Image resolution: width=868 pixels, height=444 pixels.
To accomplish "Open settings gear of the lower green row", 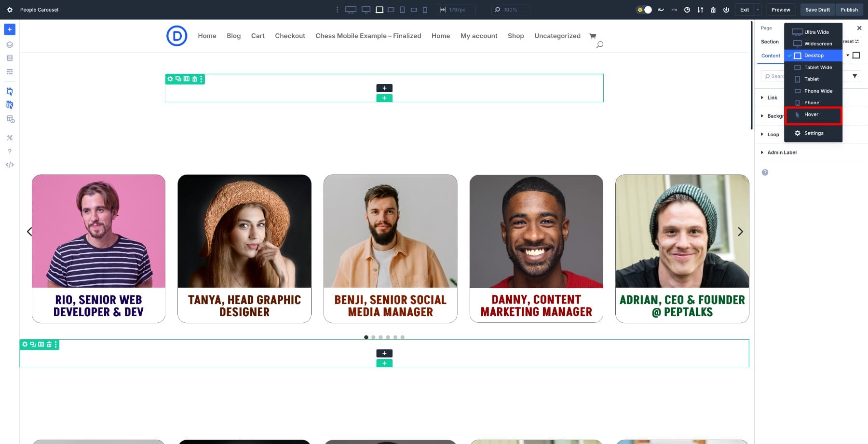I will pyautogui.click(x=25, y=344).
